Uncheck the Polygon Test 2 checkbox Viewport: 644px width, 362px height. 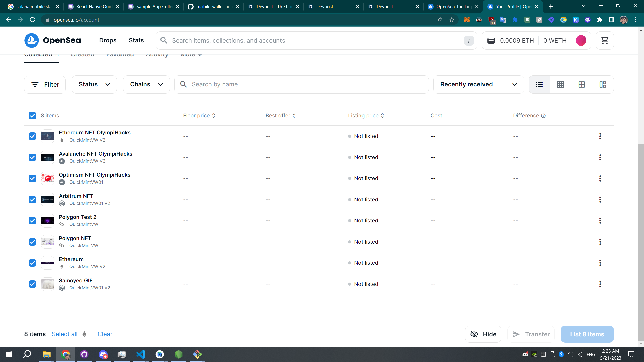coord(32,221)
